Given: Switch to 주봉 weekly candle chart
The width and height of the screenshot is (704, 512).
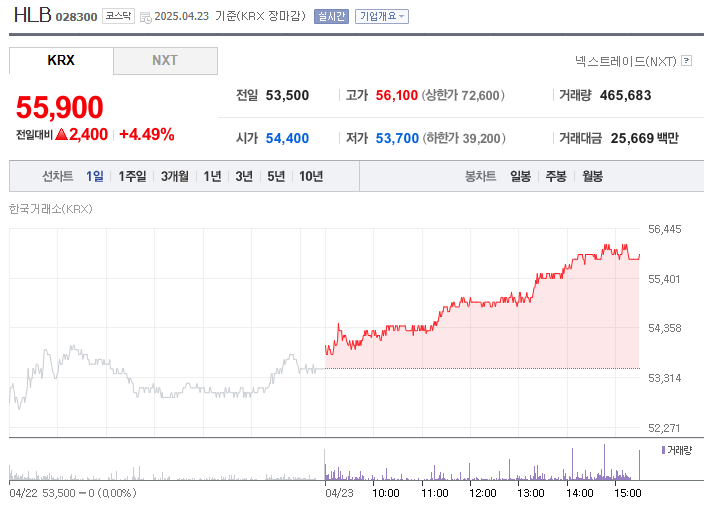Looking at the screenshot, I should pyautogui.click(x=556, y=176).
